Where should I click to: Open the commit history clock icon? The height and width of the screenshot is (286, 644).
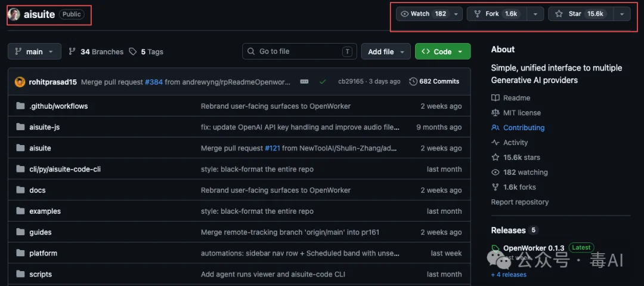[413, 81]
